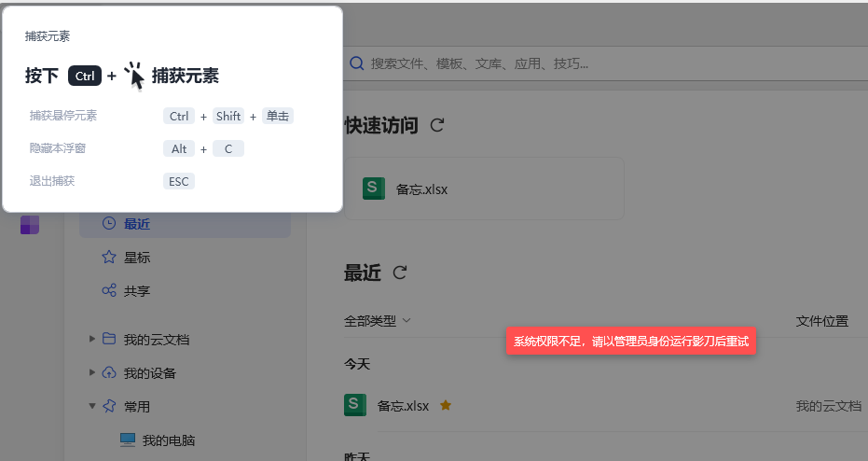Select 最近 in the sidebar
The width and height of the screenshot is (868, 461).
pyautogui.click(x=185, y=224)
